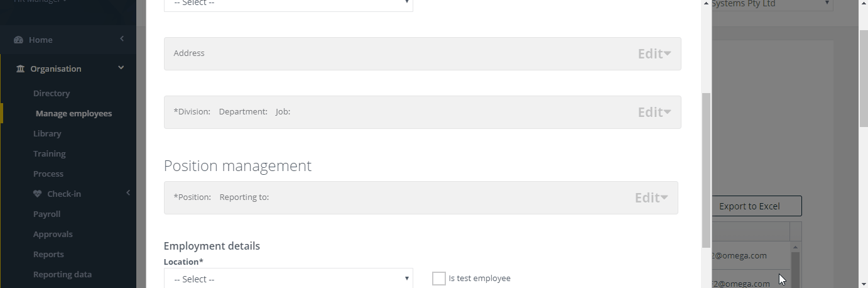Expand the Check-in submenu arrow
The height and width of the screenshot is (288, 868).
tap(128, 193)
